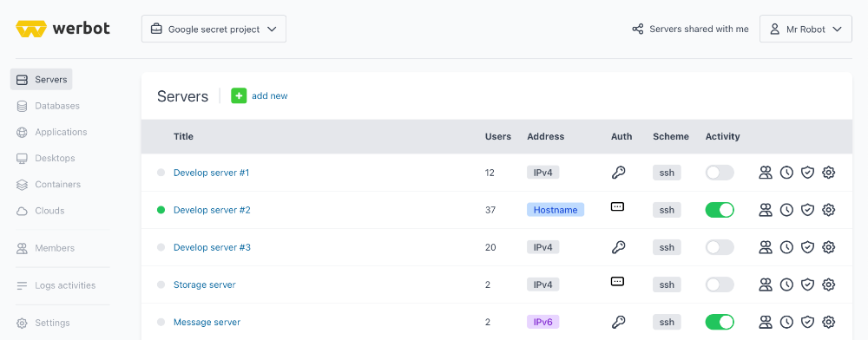Open members icon for Message server
This screenshot has height=340, width=868.
[766, 322]
